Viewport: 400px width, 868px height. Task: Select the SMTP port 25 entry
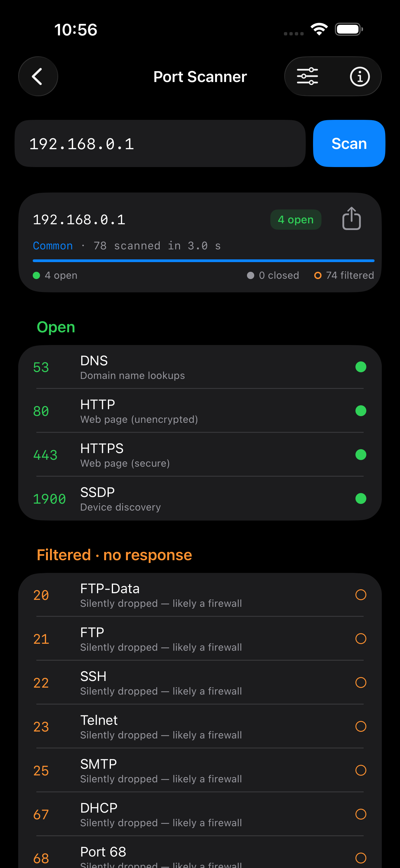[200, 770]
